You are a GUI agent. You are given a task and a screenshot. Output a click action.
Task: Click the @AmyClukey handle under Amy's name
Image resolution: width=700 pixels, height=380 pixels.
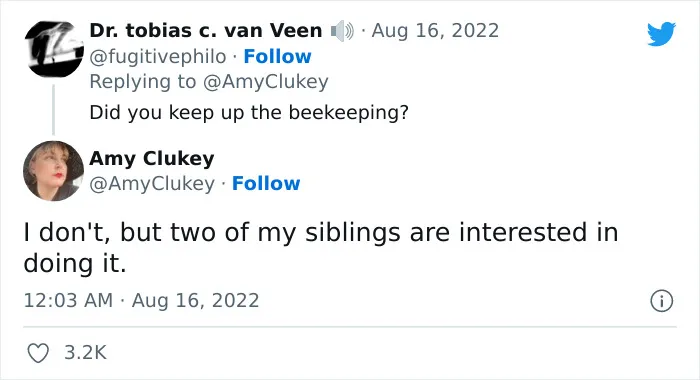pos(152,184)
